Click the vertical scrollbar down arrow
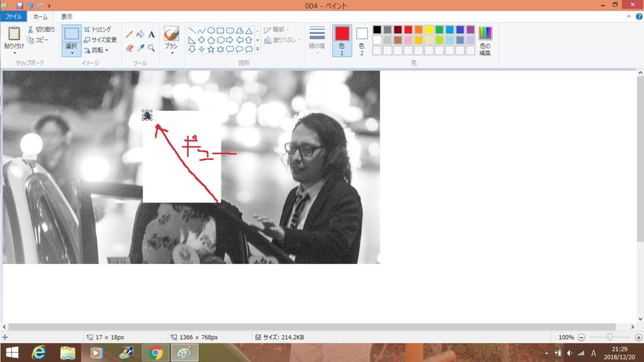This screenshot has height=362, width=644. click(x=640, y=319)
